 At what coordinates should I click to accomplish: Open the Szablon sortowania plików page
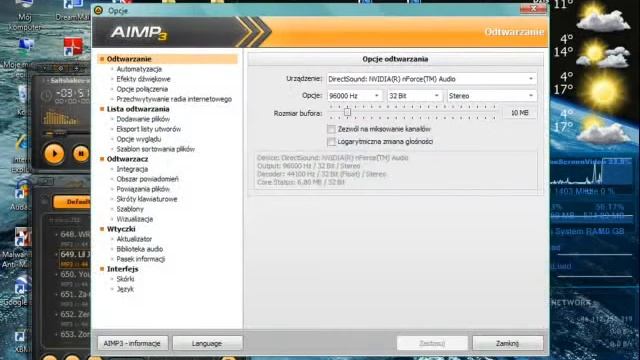[156, 149]
